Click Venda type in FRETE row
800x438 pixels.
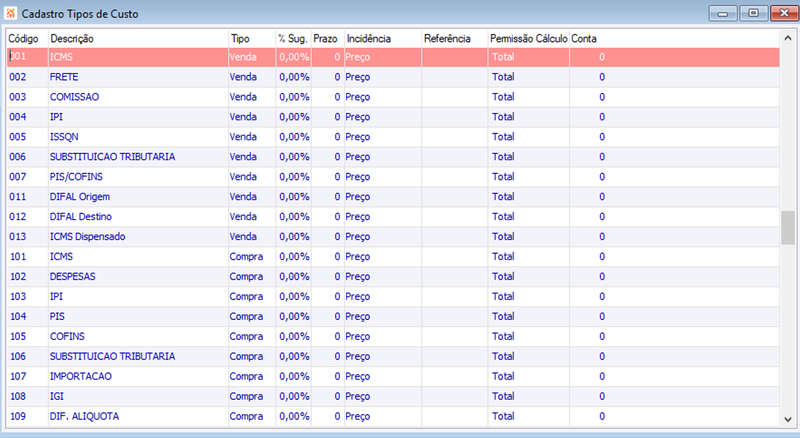pos(252,77)
